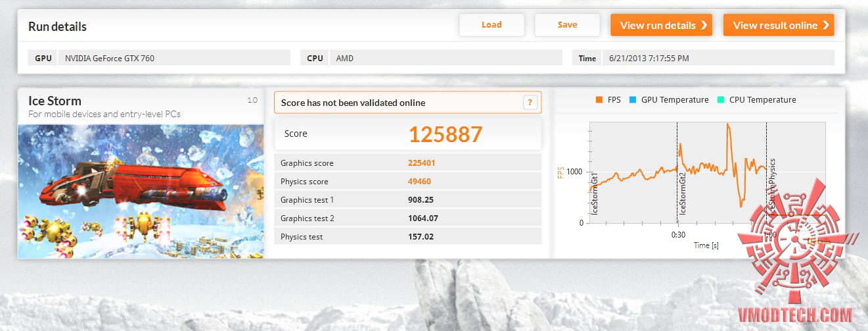Viewport: 868px width, 331px height.
Task: Click the IceStormPhysics graph marker
Action: click(771, 187)
